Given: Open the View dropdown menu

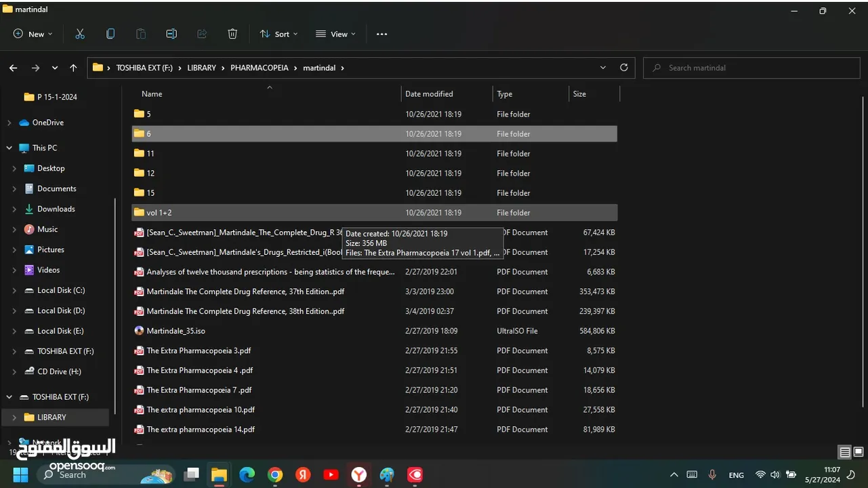Looking at the screenshot, I should pos(335,34).
